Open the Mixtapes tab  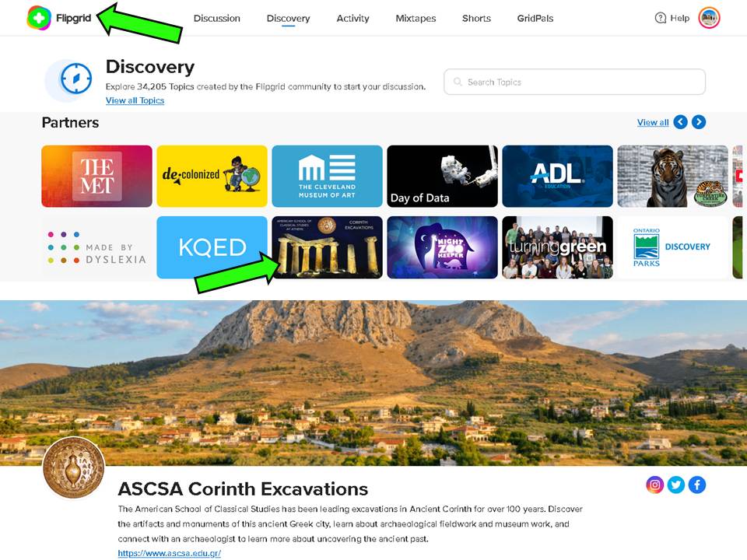(416, 18)
